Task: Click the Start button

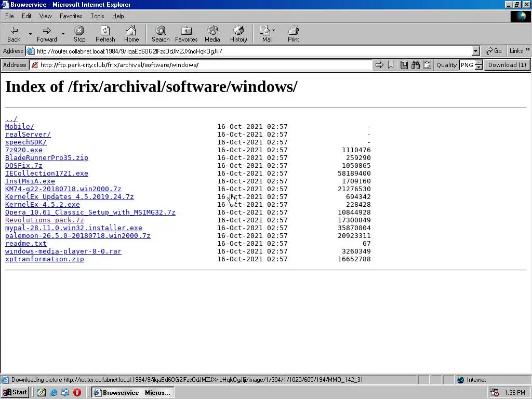Action: (x=15, y=393)
